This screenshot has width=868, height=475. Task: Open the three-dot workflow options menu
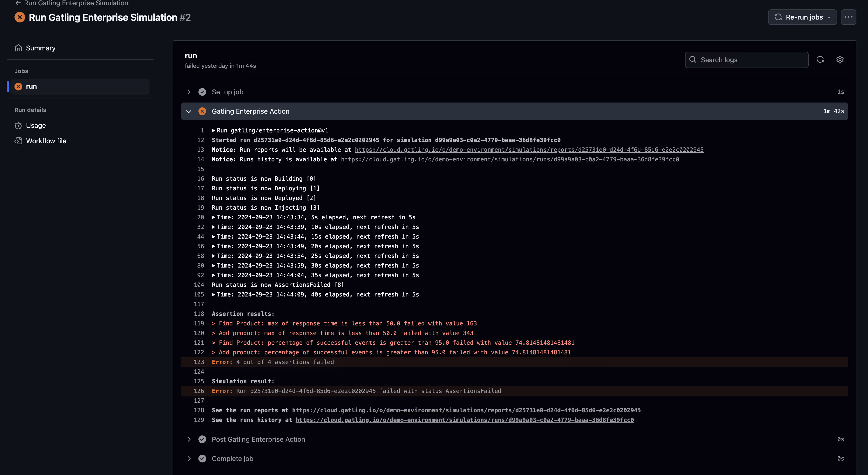(848, 17)
